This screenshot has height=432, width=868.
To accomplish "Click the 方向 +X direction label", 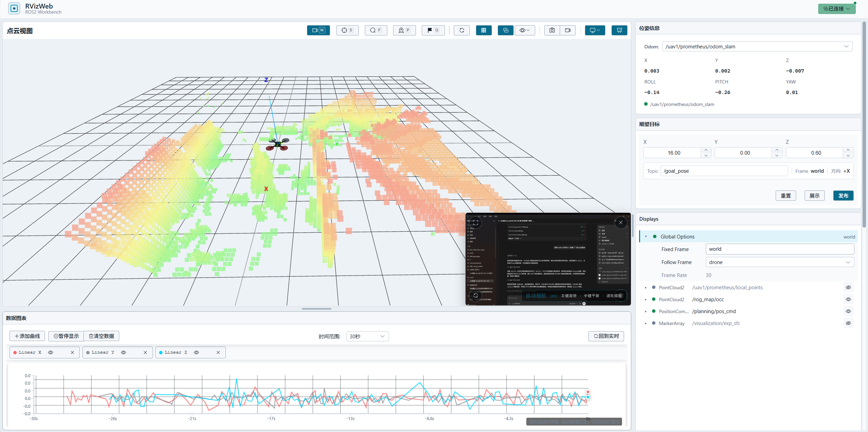I will tap(840, 171).
